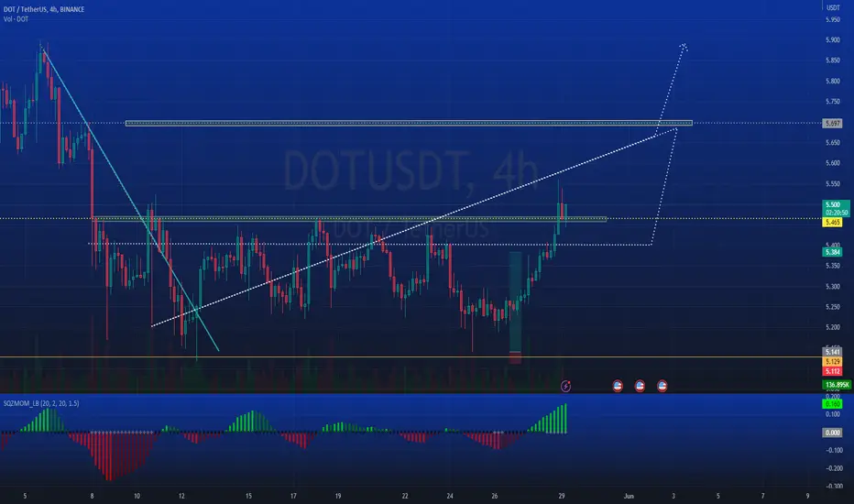854x504 pixels.
Task: Click date 15 on time axis
Action: click(248, 496)
